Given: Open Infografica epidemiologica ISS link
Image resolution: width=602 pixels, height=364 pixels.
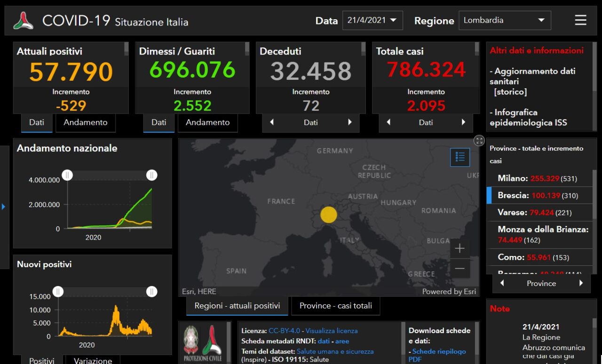Looking at the screenshot, I should [528, 117].
